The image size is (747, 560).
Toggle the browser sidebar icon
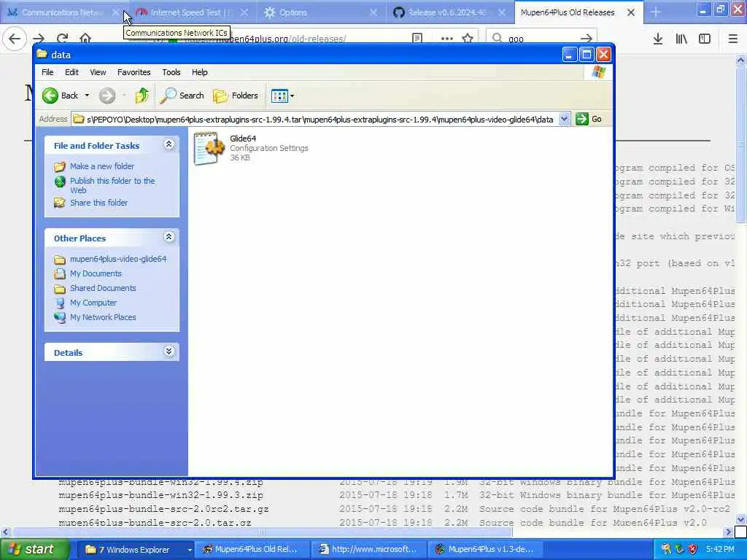(x=705, y=39)
